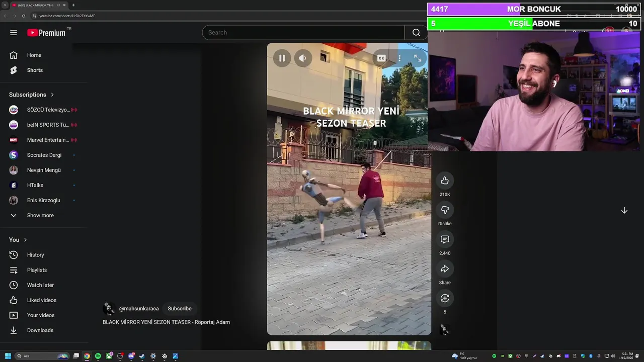Screen dimensions: 644x362
Task: Toggle closed captions on the Short
Action: pyautogui.click(x=381, y=58)
